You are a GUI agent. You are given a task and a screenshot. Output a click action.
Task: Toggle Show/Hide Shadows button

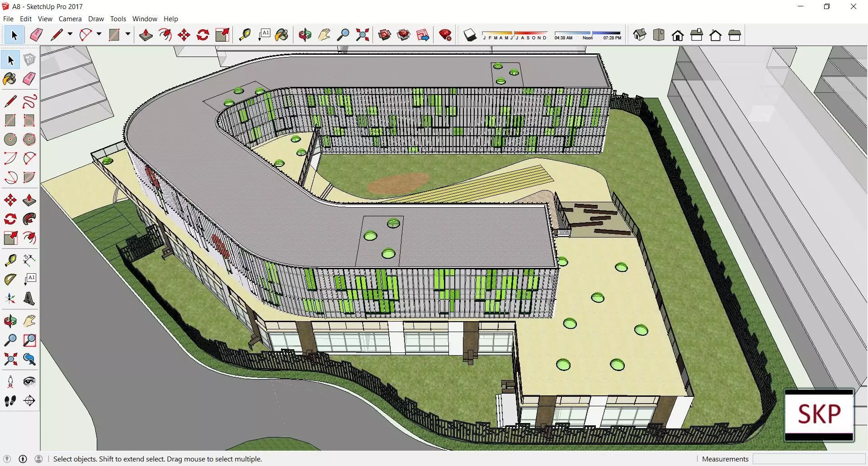point(470,35)
